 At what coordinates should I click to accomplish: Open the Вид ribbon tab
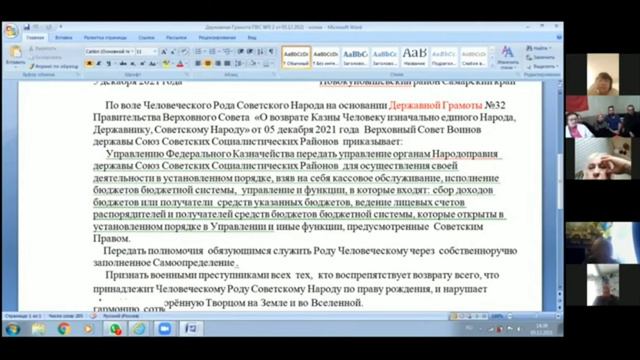pos(252,38)
